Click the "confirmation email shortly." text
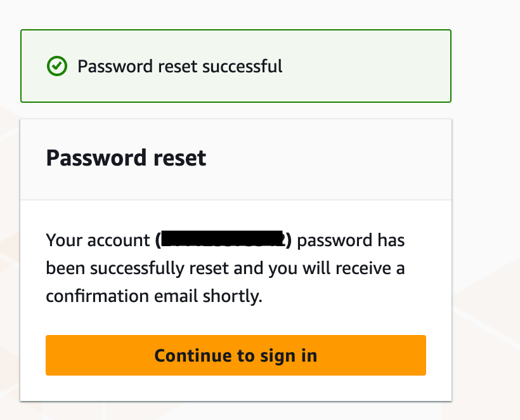The width and height of the screenshot is (520, 420). (154, 296)
